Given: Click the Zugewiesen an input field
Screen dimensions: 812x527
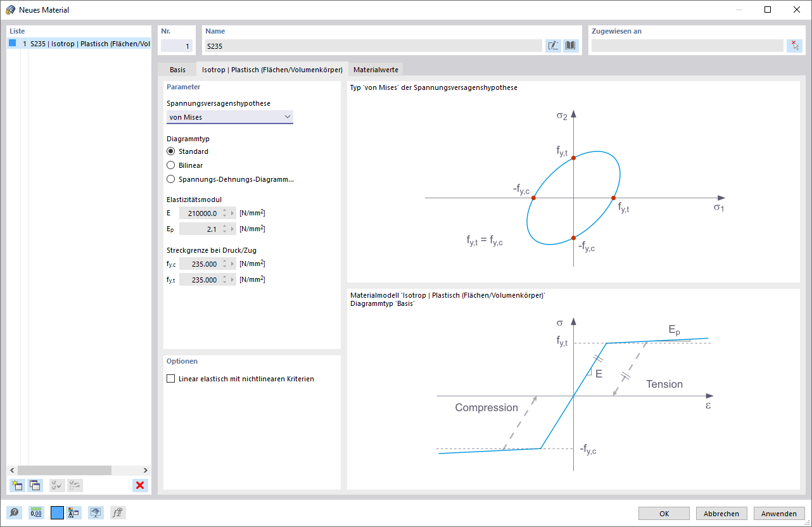Looking at the screenshot, I should click(687, 46).
